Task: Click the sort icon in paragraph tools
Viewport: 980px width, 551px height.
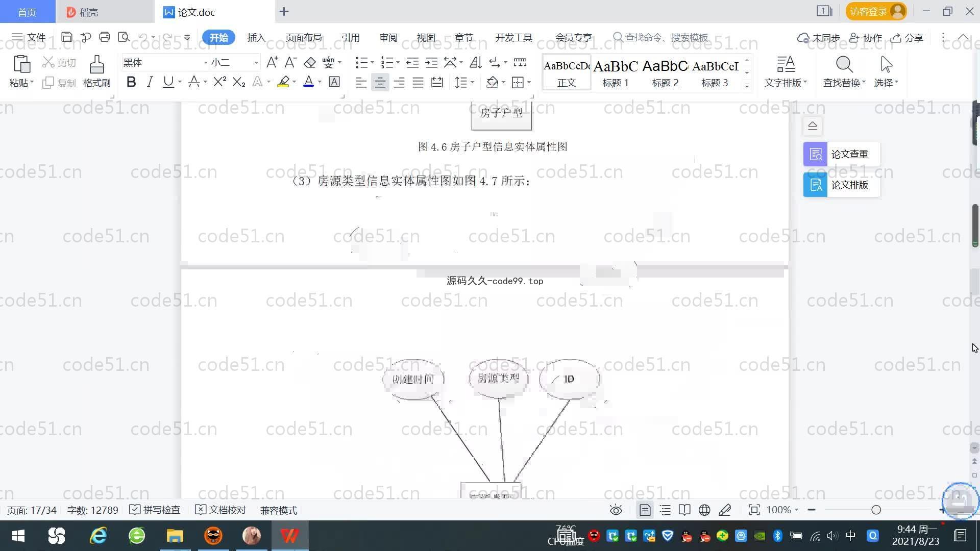Action: (475, 63)
